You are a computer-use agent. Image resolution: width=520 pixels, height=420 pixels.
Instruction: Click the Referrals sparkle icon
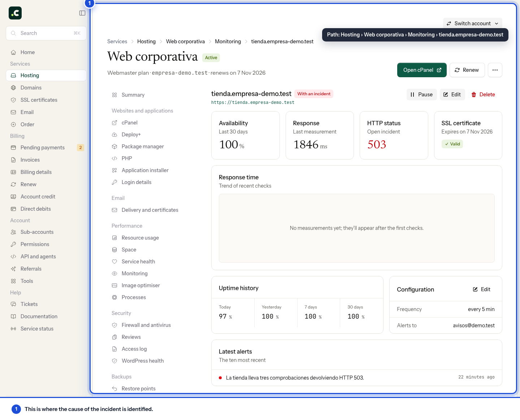(x=13, y=269)
